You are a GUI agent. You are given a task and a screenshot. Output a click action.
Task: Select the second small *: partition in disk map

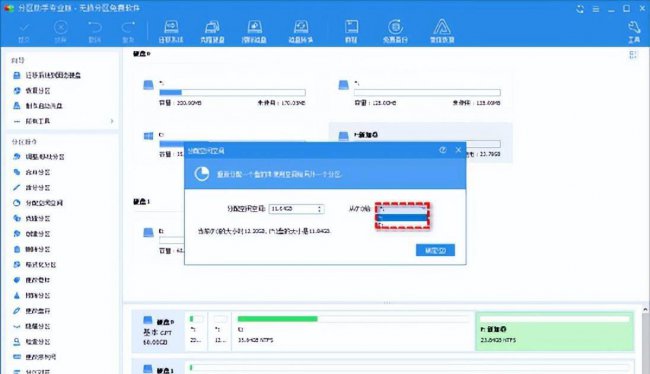tap(220, 330)
